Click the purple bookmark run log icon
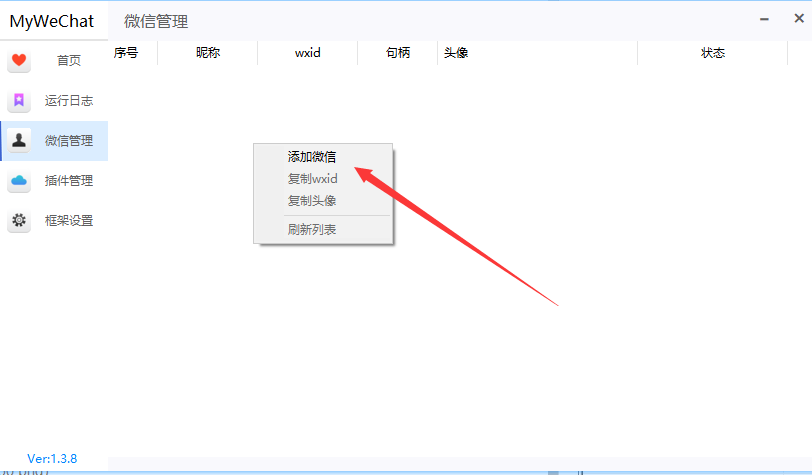Image resolution: width=812 pixels, height=475 pixels. pos(19,100)
